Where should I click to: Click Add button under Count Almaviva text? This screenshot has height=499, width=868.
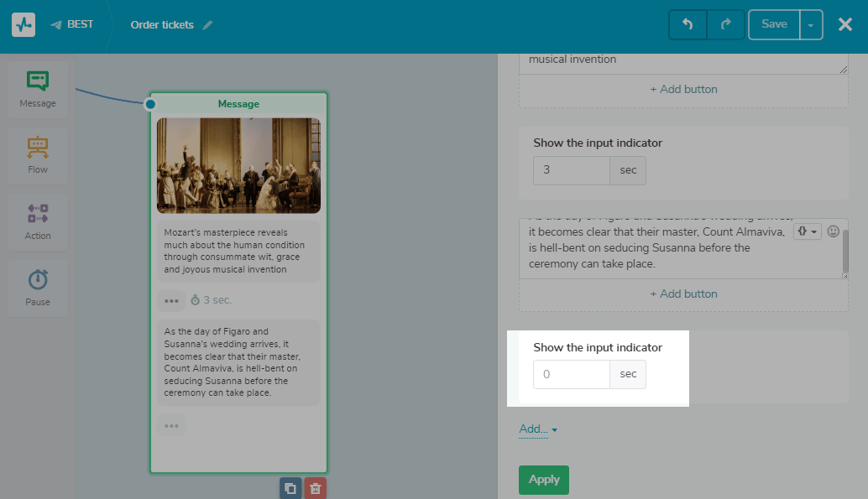tap(683, 294)
